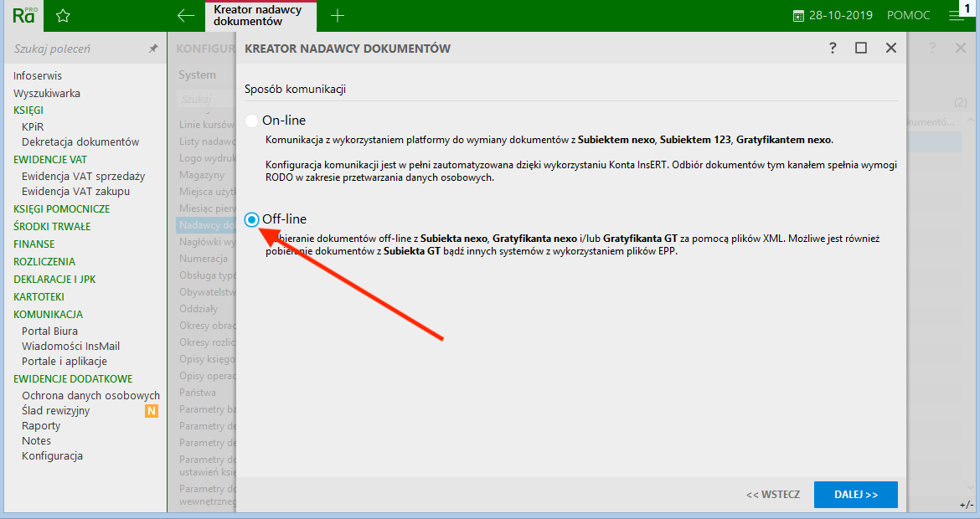Click the << WSTECZ button

point(772,495)
